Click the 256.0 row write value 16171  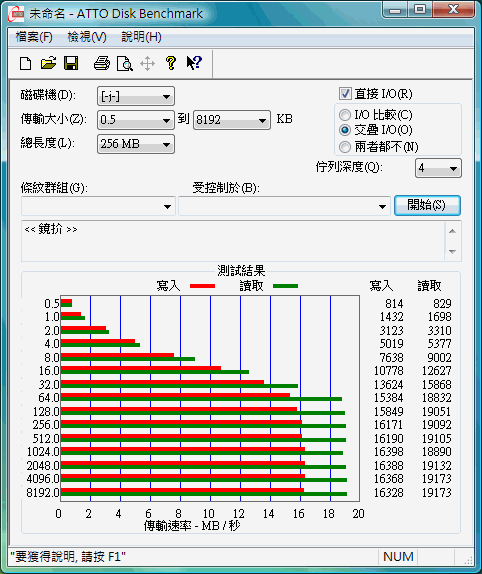[x=388, y=425]
